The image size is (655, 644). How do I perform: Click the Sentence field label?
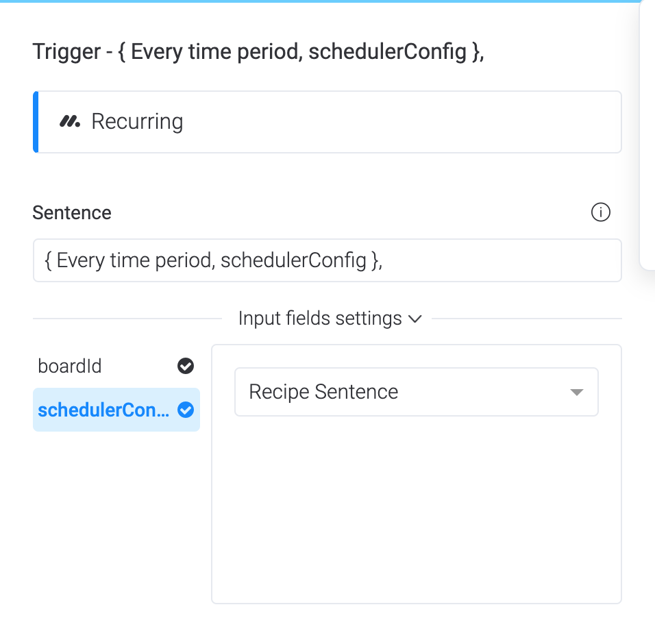[x=72, y=212]
